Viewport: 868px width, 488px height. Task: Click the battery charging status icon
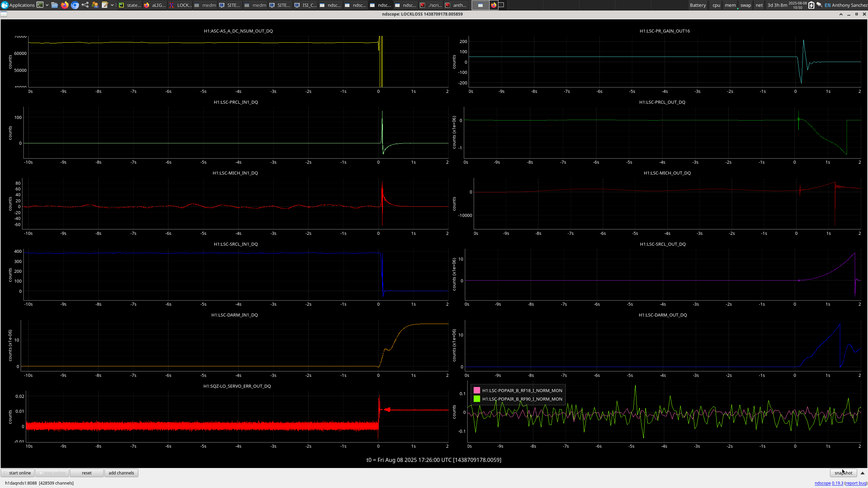pyautogui.click(x=811, y=5)
